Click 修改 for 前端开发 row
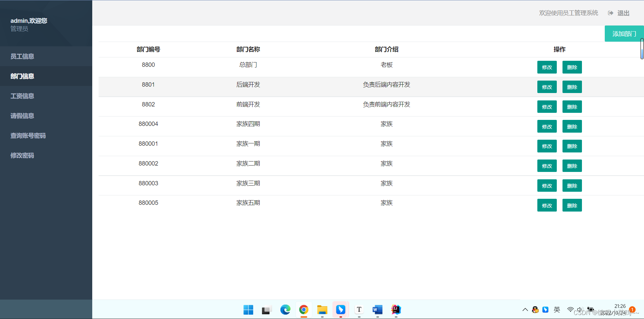The height and width of the screenshot is (319, 644). click(547, 107)
